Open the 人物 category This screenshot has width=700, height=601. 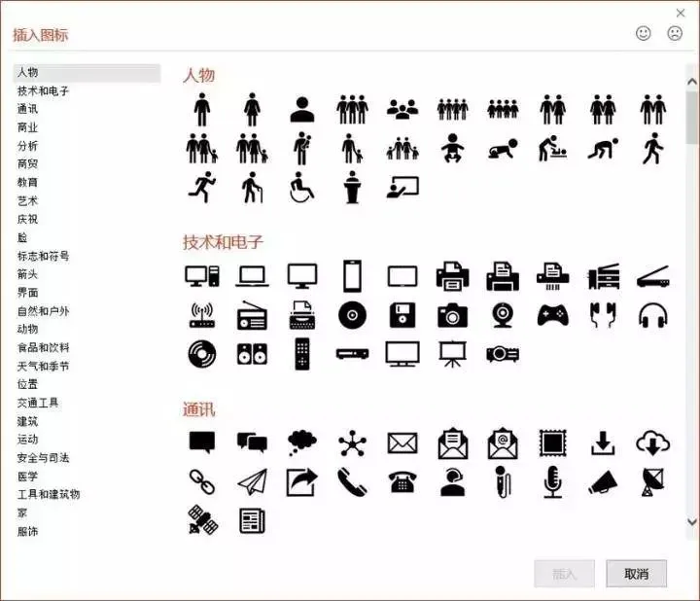87,72
